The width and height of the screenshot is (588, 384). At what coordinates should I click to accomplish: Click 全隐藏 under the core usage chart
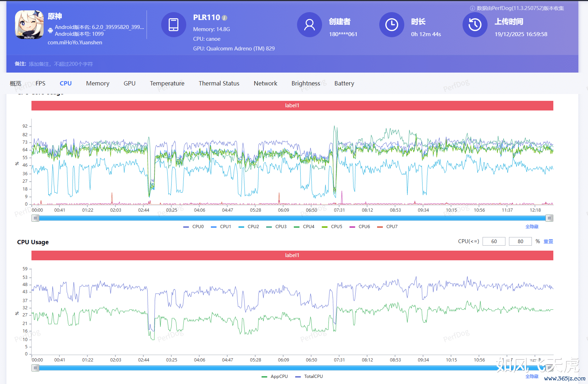click(x=532, y=227)
